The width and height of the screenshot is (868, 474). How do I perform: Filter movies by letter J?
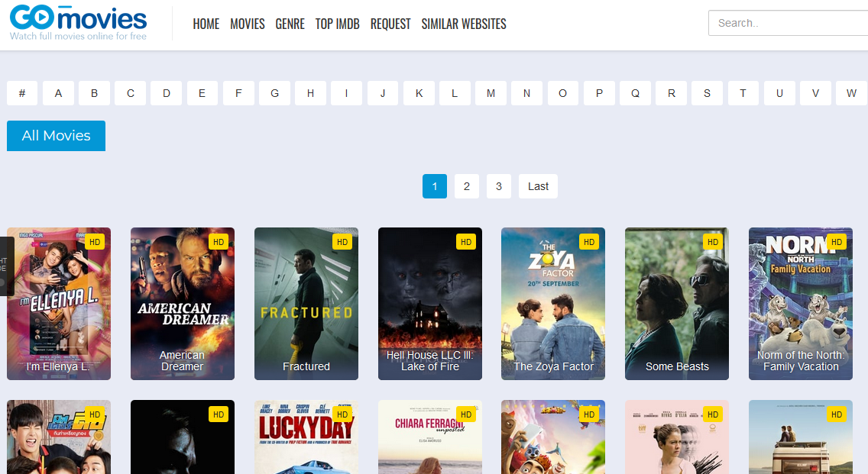pyautogui.click(x=383, y=93)
